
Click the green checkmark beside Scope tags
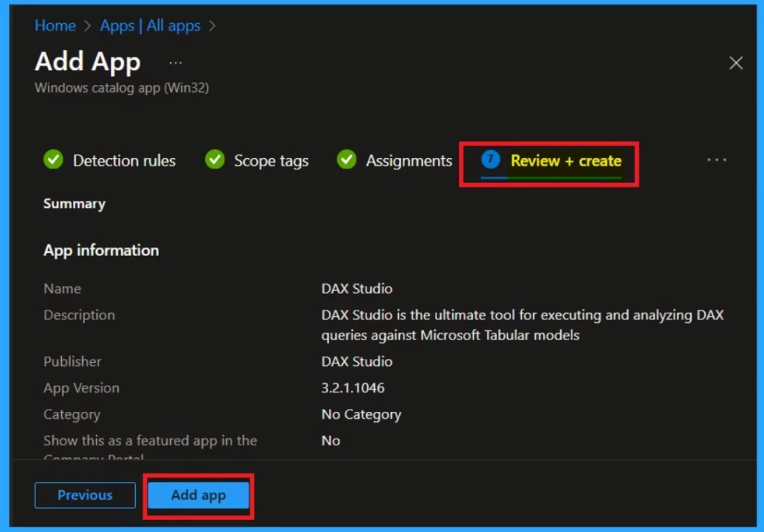coord(215,160)
